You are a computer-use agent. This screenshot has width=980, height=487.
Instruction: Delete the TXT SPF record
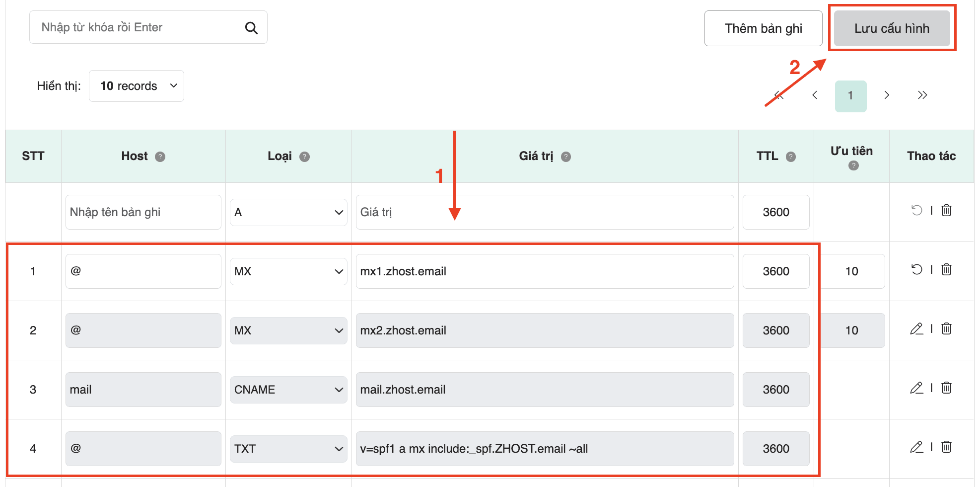click(x=947, y=447)
